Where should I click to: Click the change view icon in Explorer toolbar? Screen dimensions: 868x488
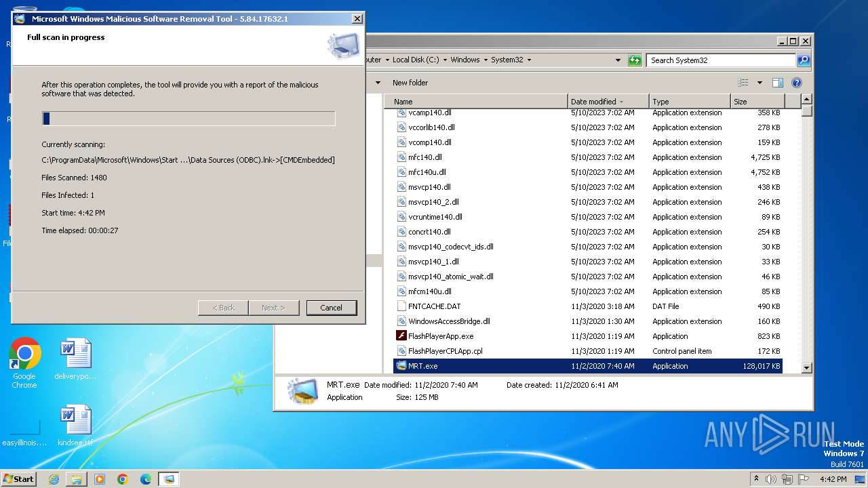coord(743,83)
